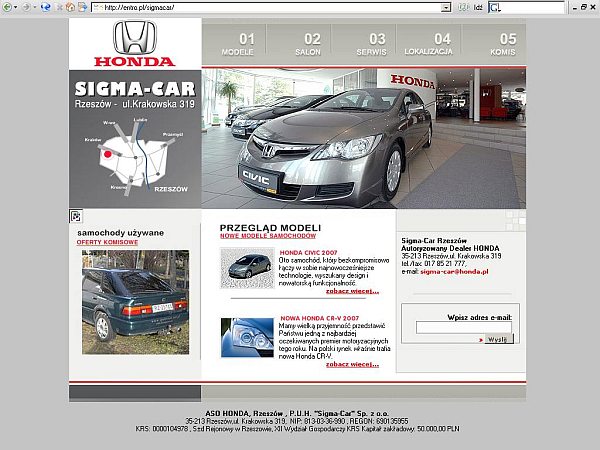Screen dimensions: 600x450
Task: Click the green used car photo
Action: tap(135, 302)
